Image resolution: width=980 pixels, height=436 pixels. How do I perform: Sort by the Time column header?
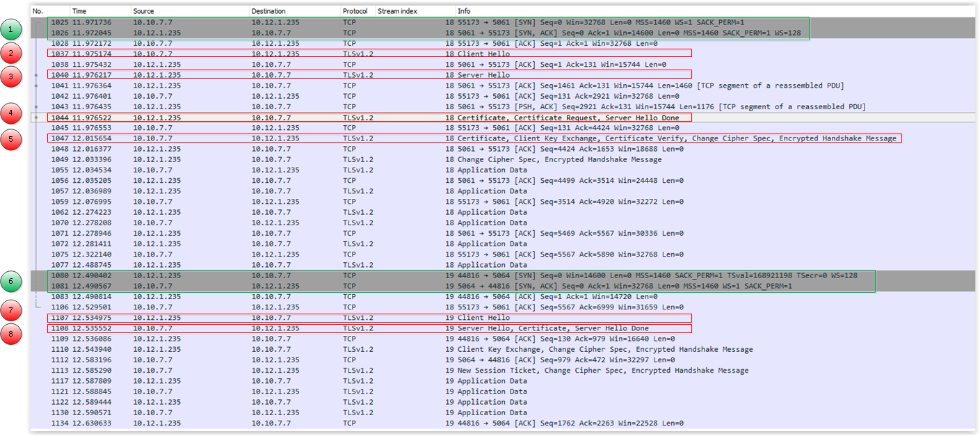coord(100,11)
